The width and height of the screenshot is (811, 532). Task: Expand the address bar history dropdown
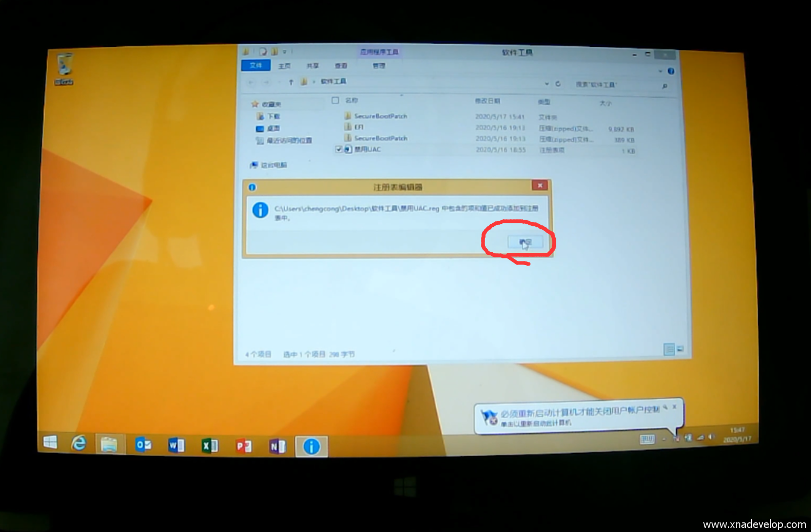(x=547, y=83)
